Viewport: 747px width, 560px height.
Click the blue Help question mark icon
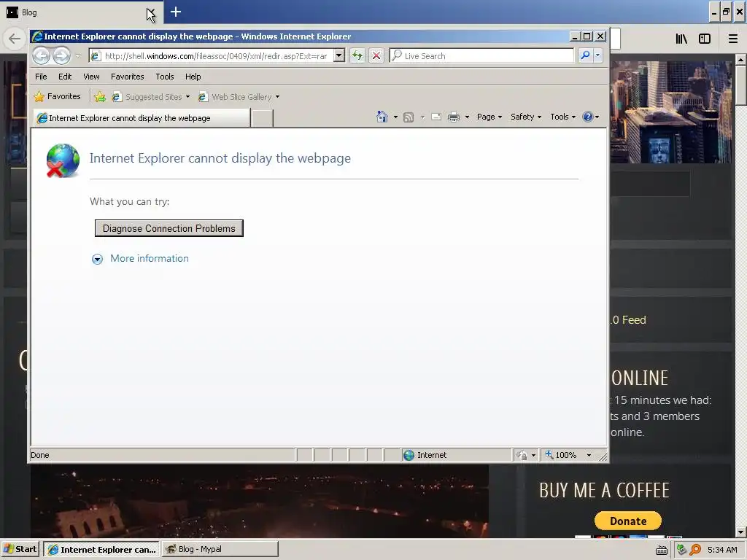pos(588,117)
